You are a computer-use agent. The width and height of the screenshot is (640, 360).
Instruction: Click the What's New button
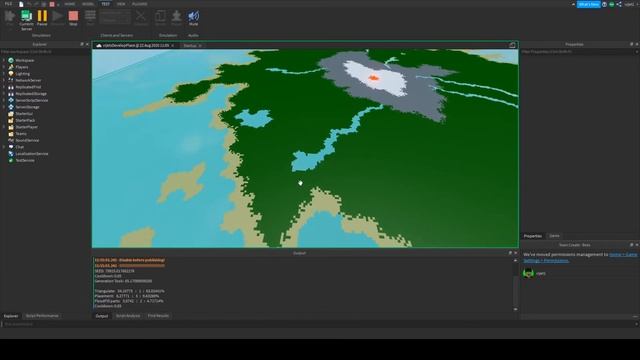pos(589,4)
